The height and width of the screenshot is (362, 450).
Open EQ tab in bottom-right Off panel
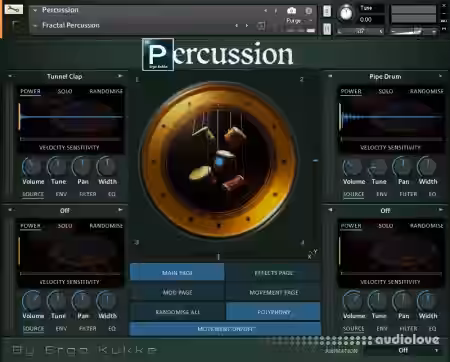[432, 329]
